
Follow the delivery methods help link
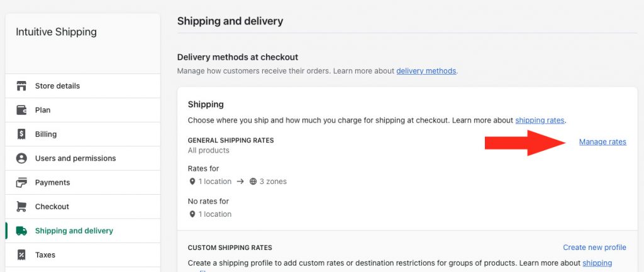coord(426,71)
